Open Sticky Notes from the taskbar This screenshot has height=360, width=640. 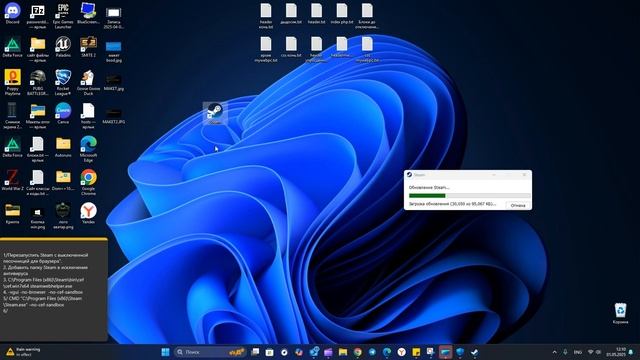click(416, 352)
